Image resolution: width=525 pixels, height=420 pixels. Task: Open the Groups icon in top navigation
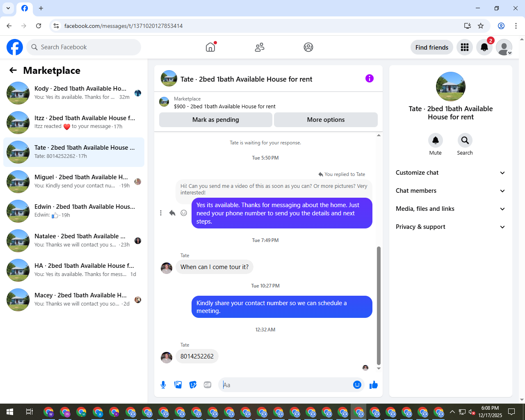(x=308, y=47)
